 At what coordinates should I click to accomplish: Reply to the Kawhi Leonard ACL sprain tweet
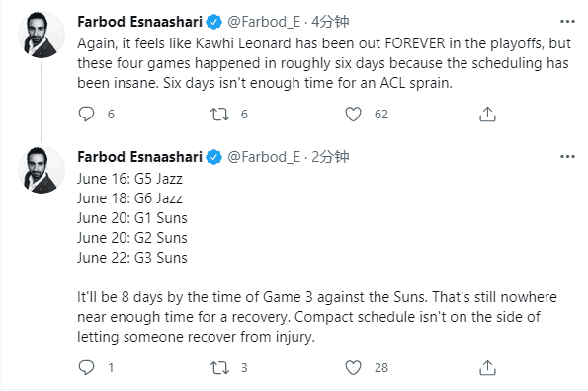coord(86,115)
